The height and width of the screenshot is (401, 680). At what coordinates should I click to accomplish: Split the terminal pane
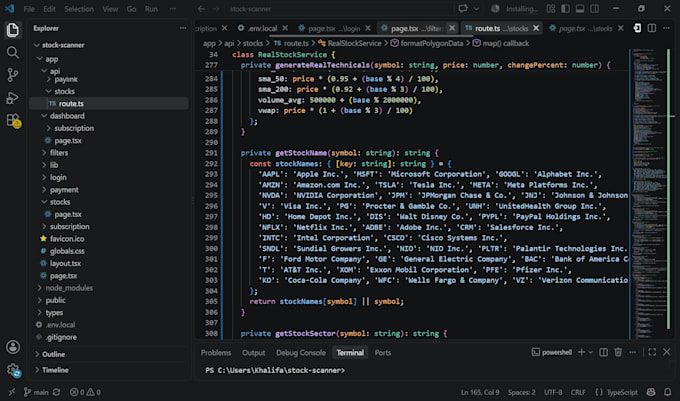603,352
